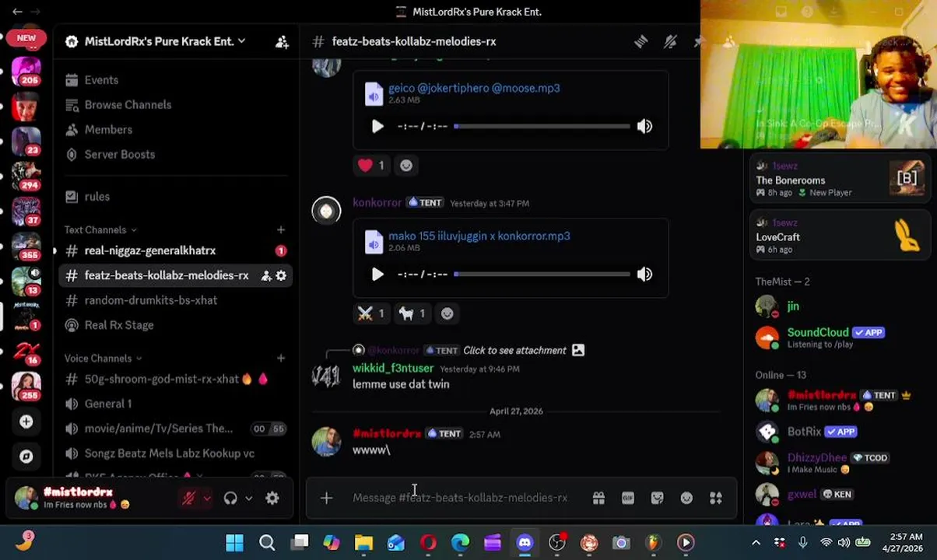Screen dimensions: 937x560
Task: Open The Bonerooms activity card
Action: tap(840, 180)
